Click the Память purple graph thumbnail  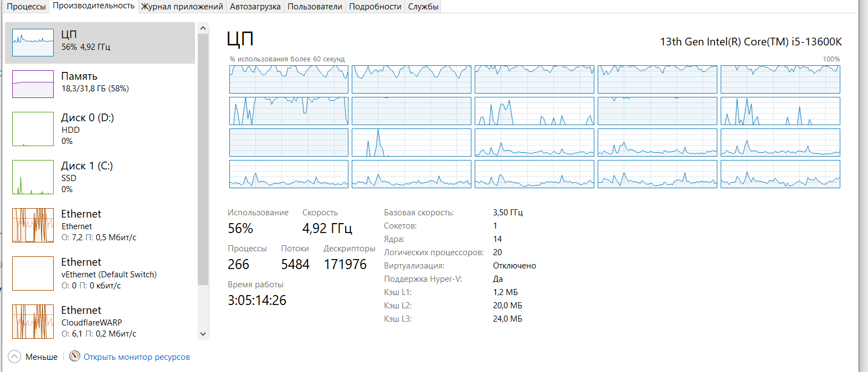33,84
